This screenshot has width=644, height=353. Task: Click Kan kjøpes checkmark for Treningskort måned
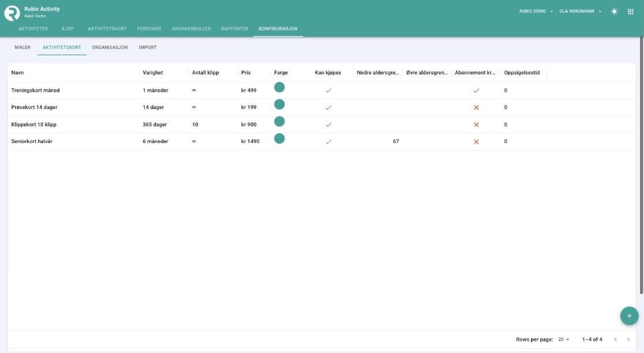click(328, 91)
